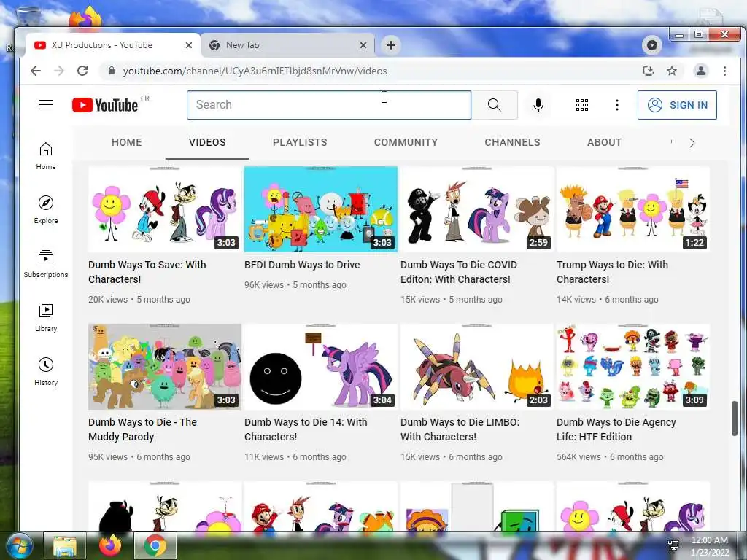Click title 'Dumb Ways to Die LIMBO: With Characters!'

(460, 429)
